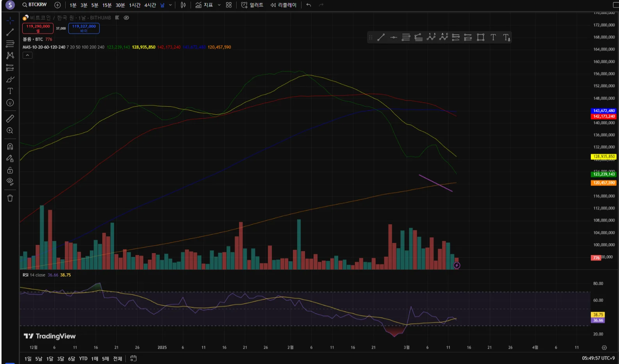Select the 날 daily timeframe
The height and width of the screenshot is (364, 619).
pyautogui.click(x=162, y=5)
